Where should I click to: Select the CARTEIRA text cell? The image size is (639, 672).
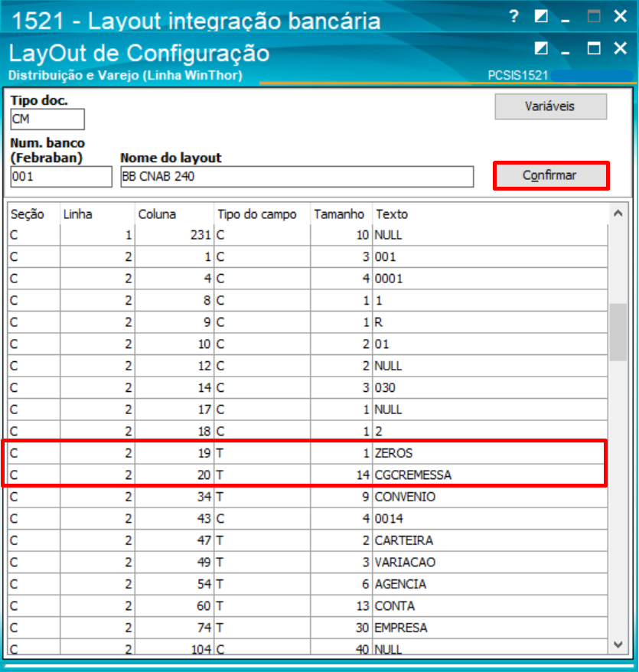tap(490, 540)
